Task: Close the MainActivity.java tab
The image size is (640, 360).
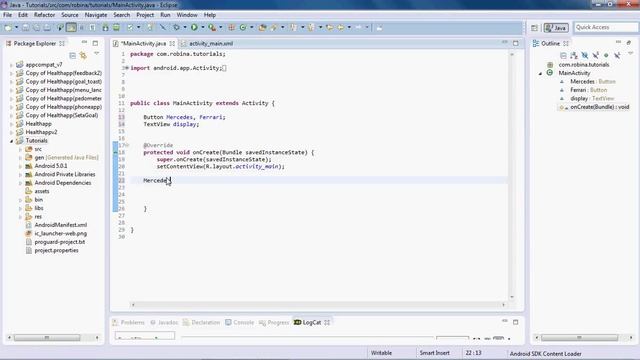Action: [x=172, y=43]
